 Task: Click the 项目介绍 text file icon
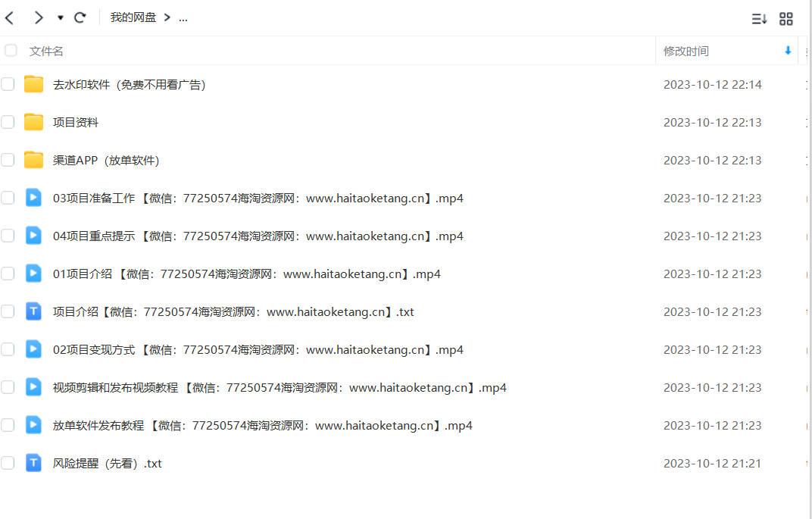[x=33, y=311]
